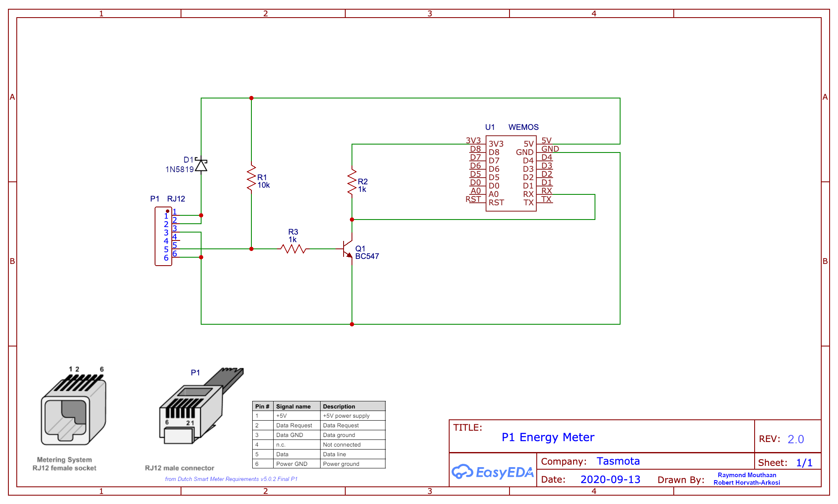Select the P1 RJ12 connector body
This screenshot has height=504, width=838.
(x=163, y=237)
